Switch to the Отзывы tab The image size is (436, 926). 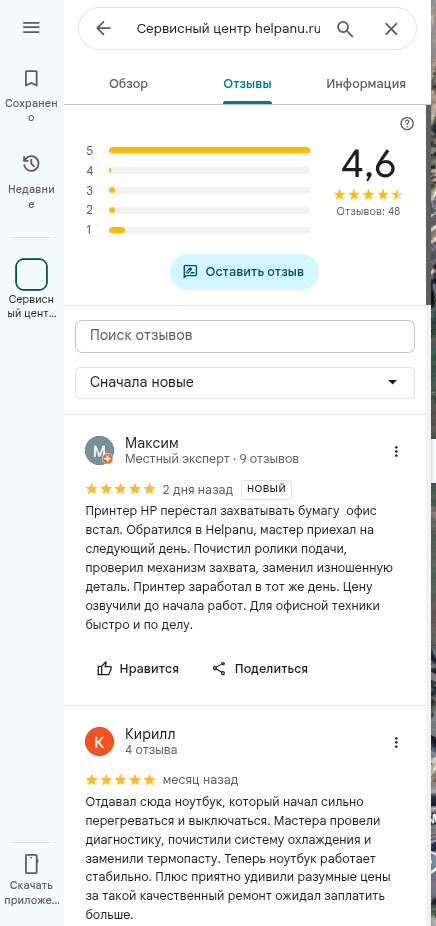point(248,84)
